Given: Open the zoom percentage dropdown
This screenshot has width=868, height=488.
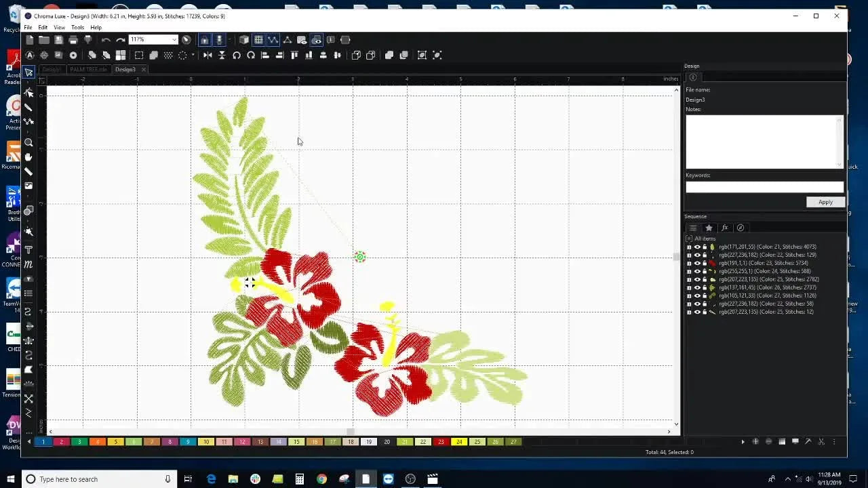Looking at the screenshot, I should tap(174, 39).
